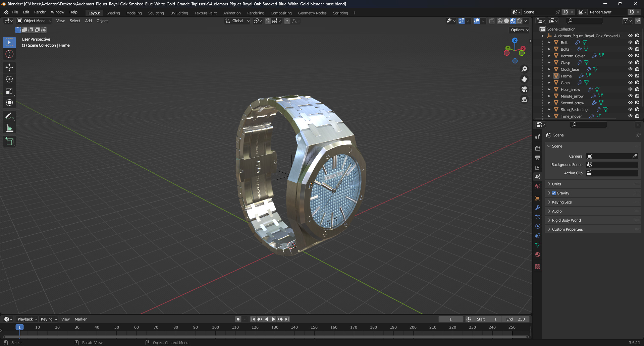Select the Select Box tool
Screen dimensions: 644x346
(9, 42)
